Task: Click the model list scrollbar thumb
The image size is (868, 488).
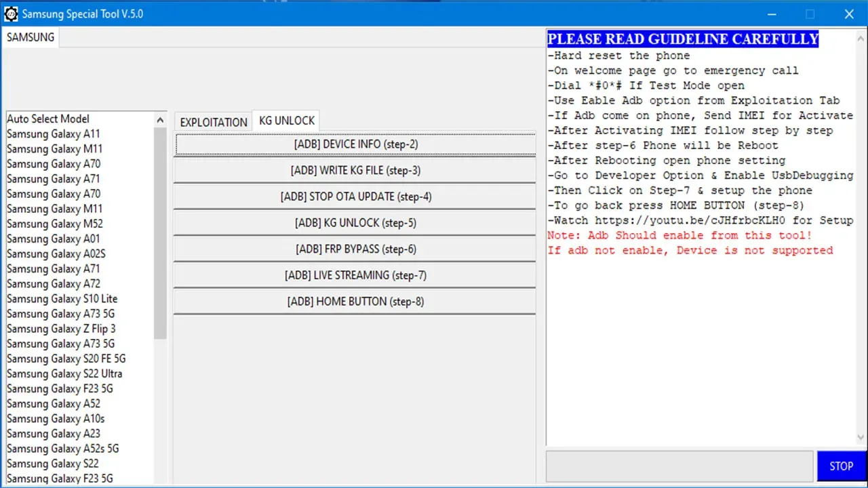Action: tap(160, 233)
